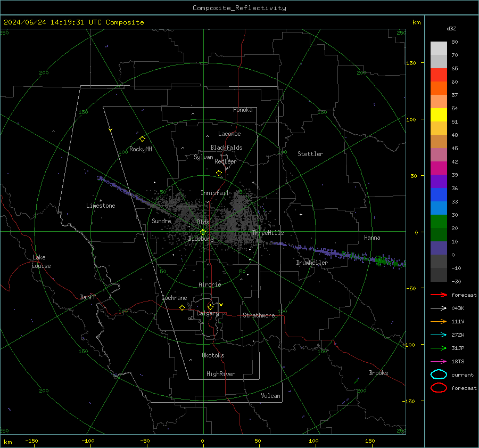479x448 pixels.
Task: Pick the blue 36-33 dBZ swatch
Action: (439, 195)
